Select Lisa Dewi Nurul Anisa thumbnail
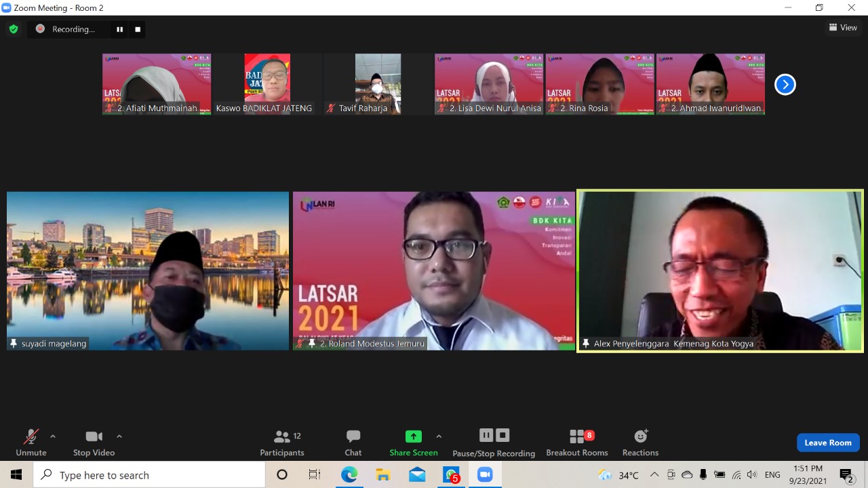 pyautogui.click(x=489, y=84)
